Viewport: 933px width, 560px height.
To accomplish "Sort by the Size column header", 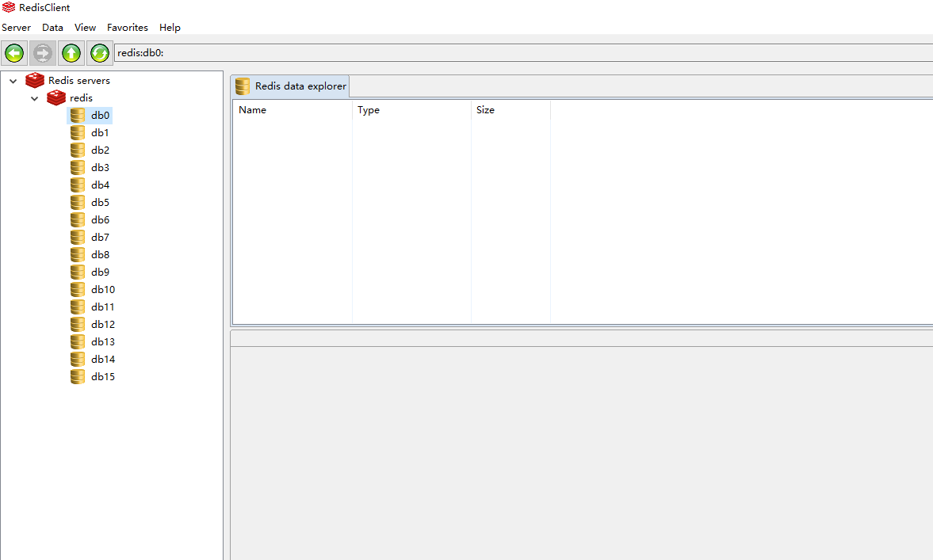I will 511,110.
